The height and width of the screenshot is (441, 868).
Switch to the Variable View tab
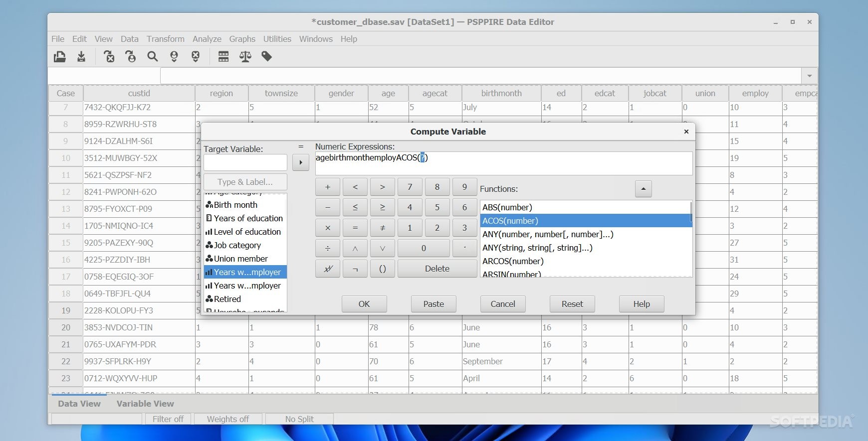point(145,404)
